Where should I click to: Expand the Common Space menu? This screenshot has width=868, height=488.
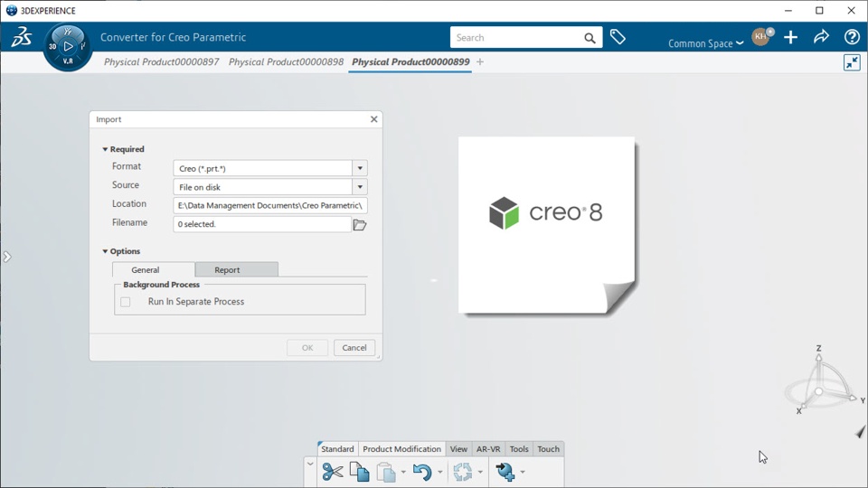point(706,43)
